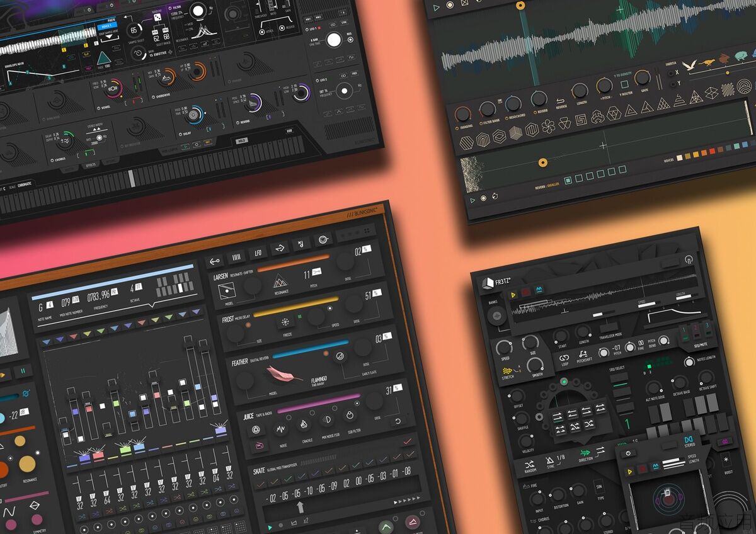The width and height of the screenshot is (756, 534).
Task: Toggle the Overdrive effect enable switch
Action: tap(153, 97)
